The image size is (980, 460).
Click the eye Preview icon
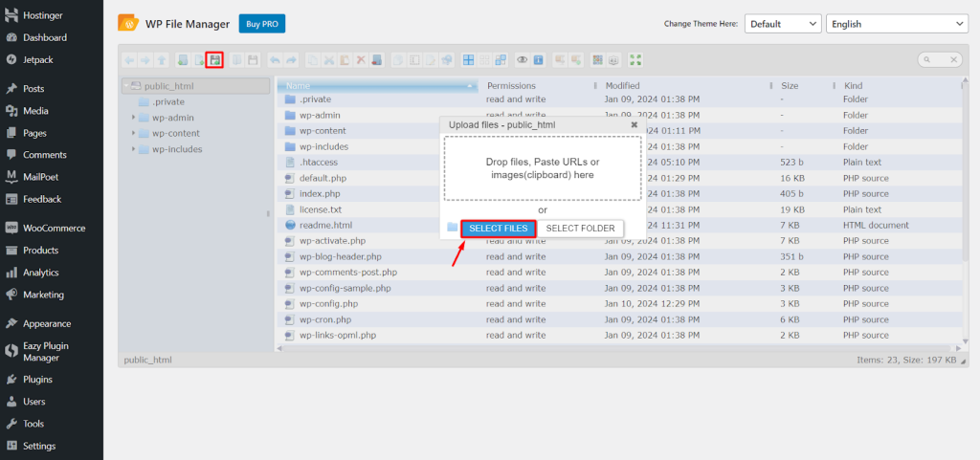point(522,60)
